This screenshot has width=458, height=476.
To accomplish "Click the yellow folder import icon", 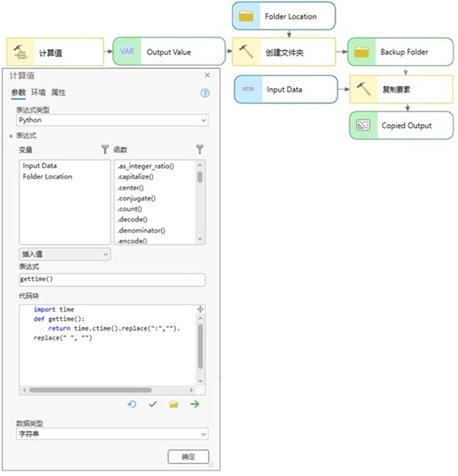I will [173, 404].
